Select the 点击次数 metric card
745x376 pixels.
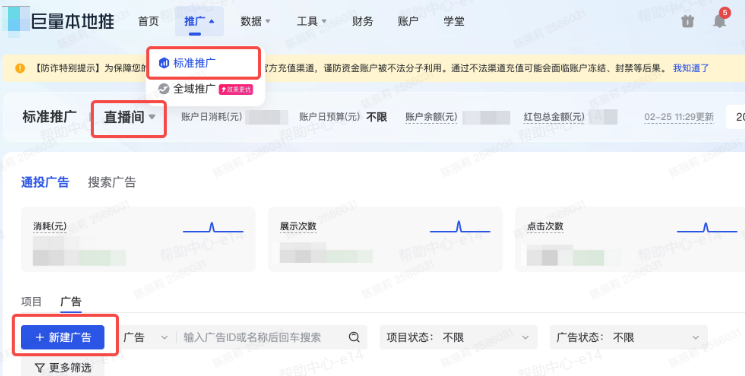pos(630,239)
